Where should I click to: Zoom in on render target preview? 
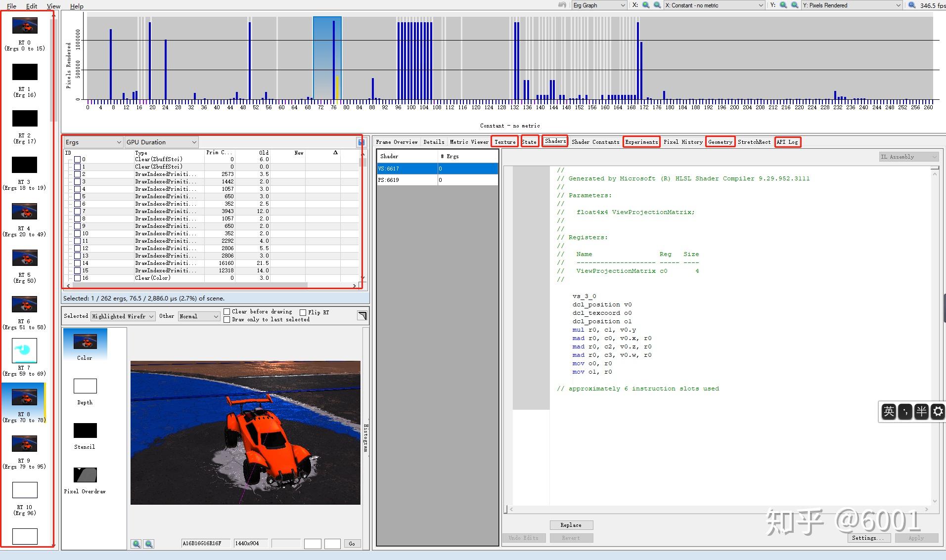point(136,544)
